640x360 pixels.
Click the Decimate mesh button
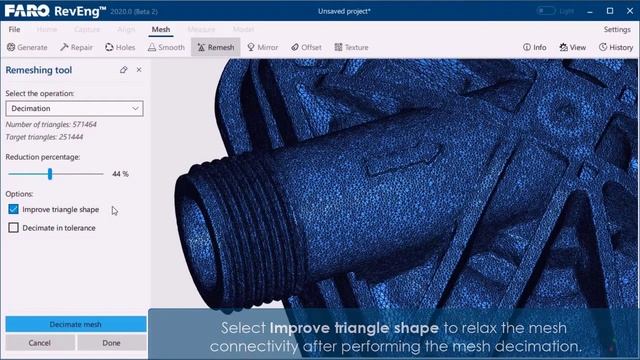pyautogui.click(x=76, y=324)
